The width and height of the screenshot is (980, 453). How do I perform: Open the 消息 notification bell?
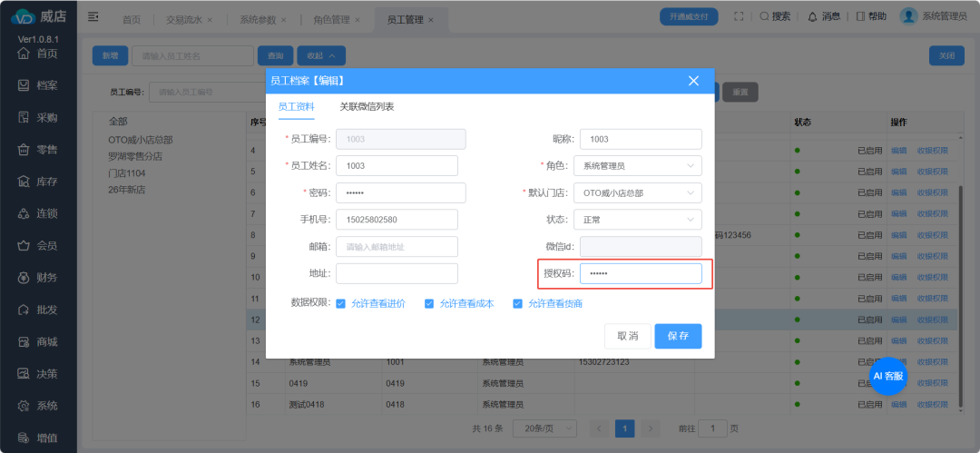tap(803, 16)
